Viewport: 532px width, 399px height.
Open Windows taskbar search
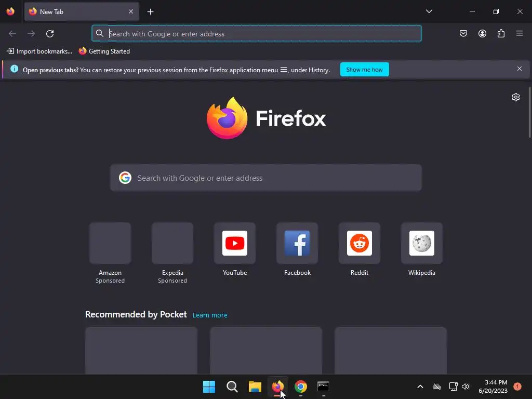[232, 387]
